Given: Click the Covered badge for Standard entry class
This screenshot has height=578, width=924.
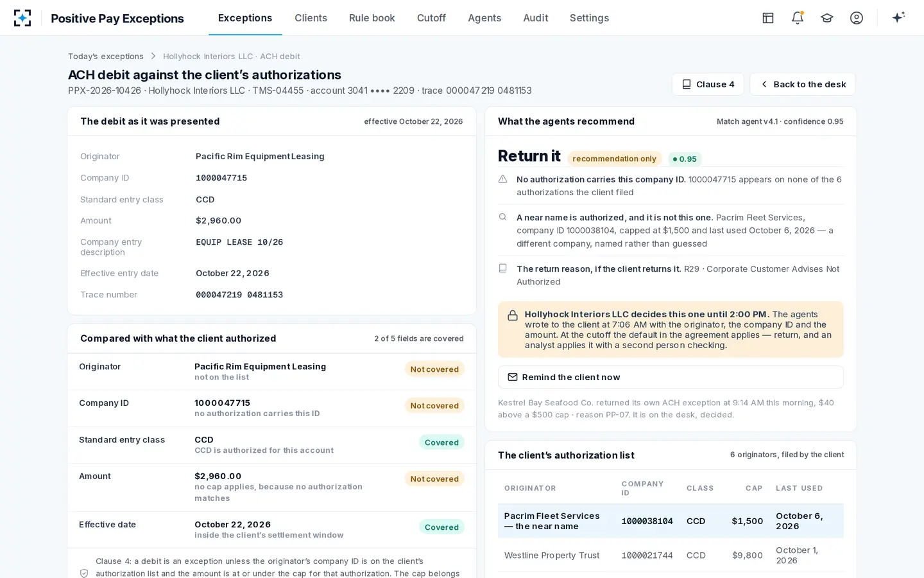Looking at the screenshot, I should coord(441,442).
